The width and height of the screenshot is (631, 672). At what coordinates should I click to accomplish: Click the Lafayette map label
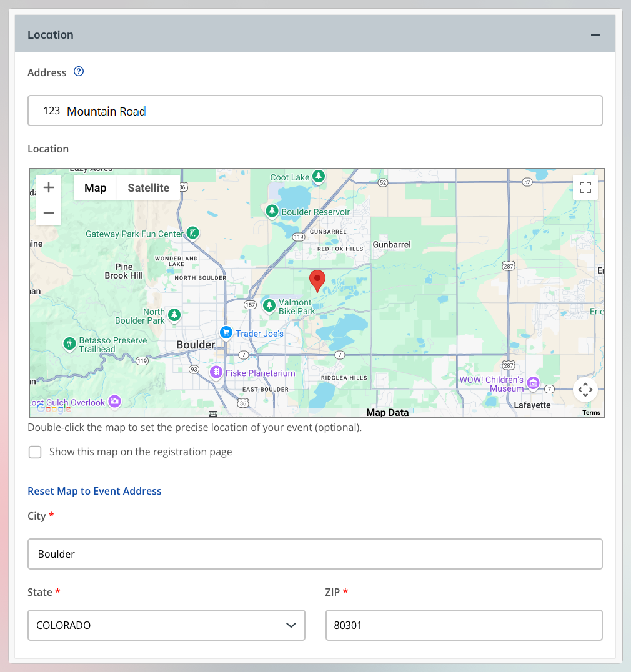tap(532, 405)
